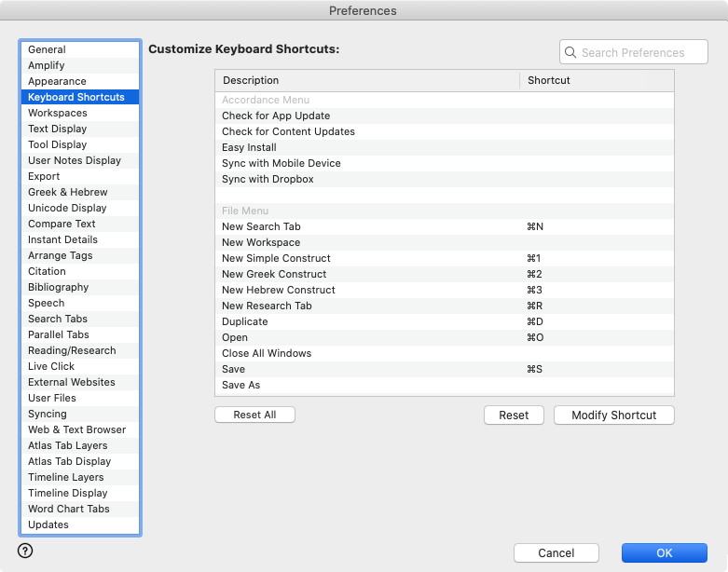
Task: Go to the Updates preferences section
Action: 48,524
